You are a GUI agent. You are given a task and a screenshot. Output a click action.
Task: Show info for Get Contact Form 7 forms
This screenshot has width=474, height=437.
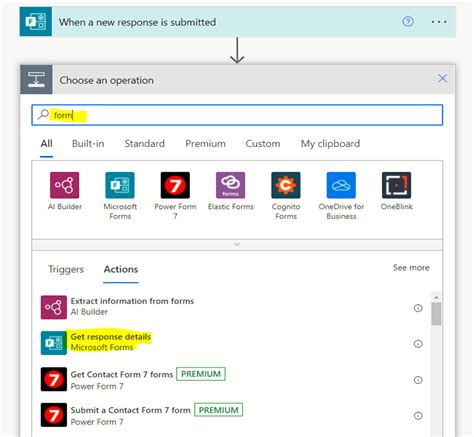[x=418, y=380]
